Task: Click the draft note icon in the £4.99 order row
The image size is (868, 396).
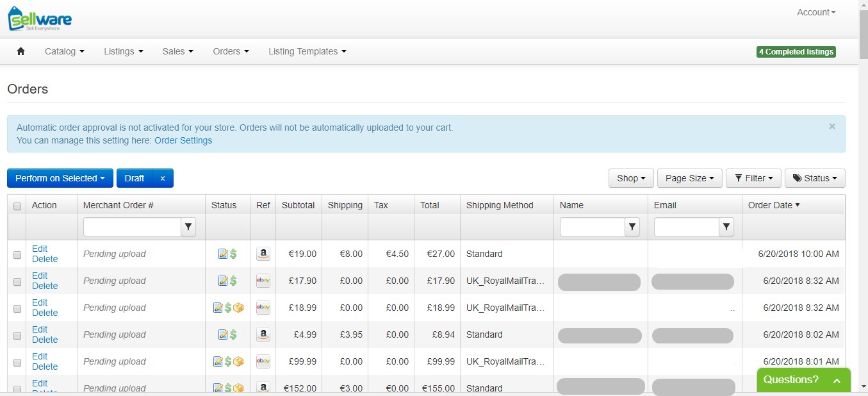Action: pyautogui.click(x=223, y=334)
